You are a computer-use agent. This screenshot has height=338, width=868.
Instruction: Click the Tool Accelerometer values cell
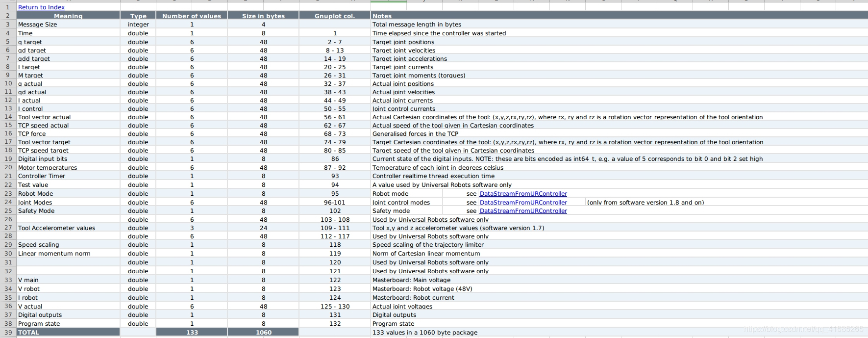click(x=68, y=228)
